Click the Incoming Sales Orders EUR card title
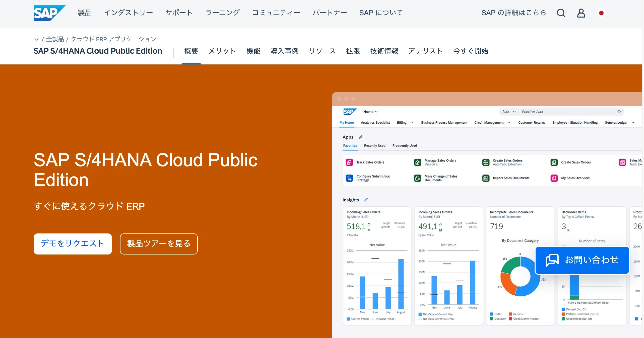 (435, 212)
